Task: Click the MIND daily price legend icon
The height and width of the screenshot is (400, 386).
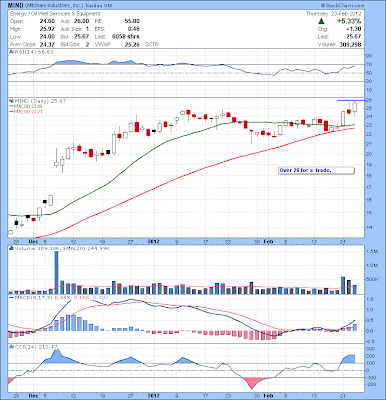Action: (11, 101)
